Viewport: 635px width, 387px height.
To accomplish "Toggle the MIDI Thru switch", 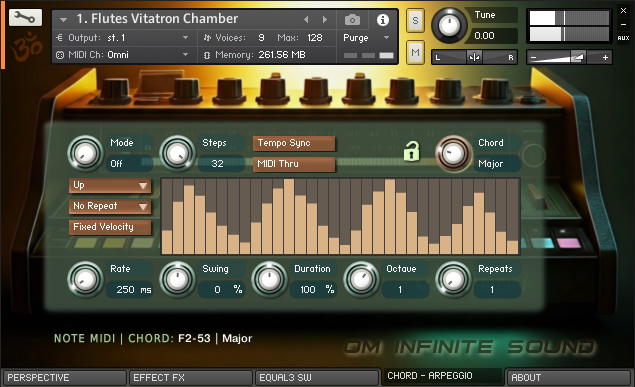I will (x=294, y=164).
